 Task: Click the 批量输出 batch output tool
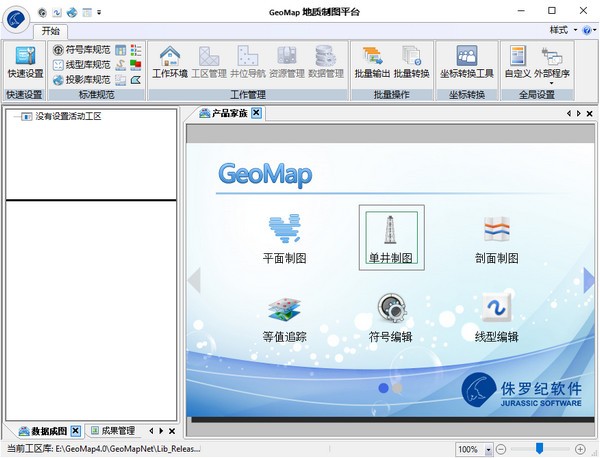372,62
